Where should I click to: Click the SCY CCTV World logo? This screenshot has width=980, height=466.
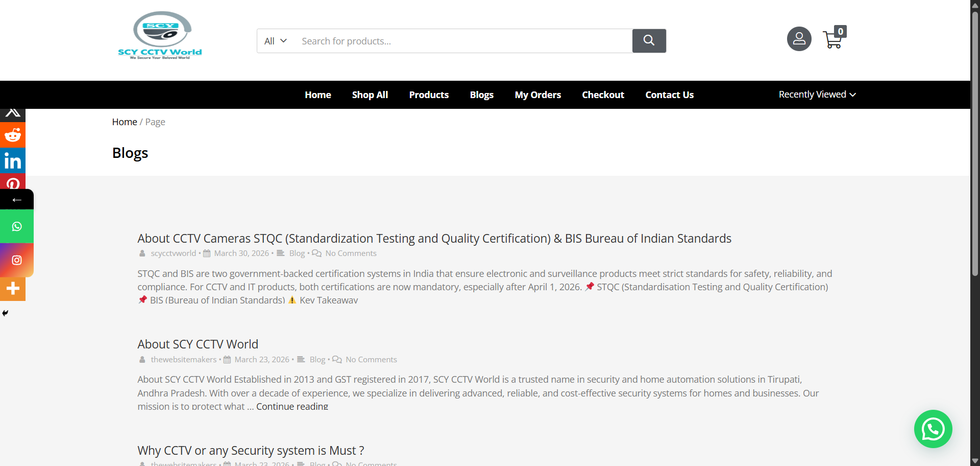(x=160, y=36)
